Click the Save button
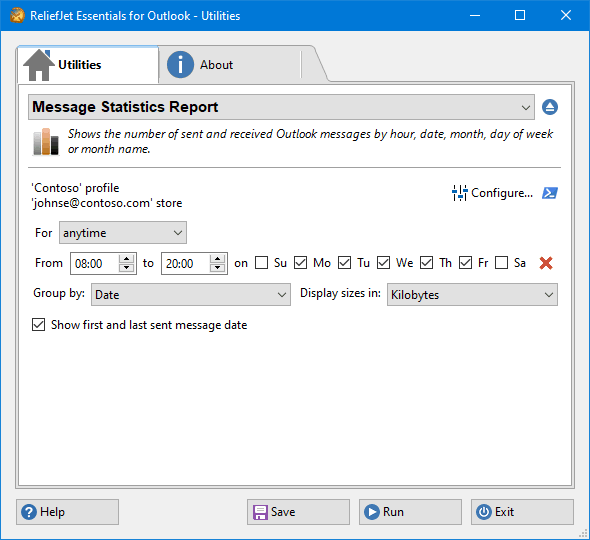The height and width of the screenshot is (540, 590). coord(298,512)
